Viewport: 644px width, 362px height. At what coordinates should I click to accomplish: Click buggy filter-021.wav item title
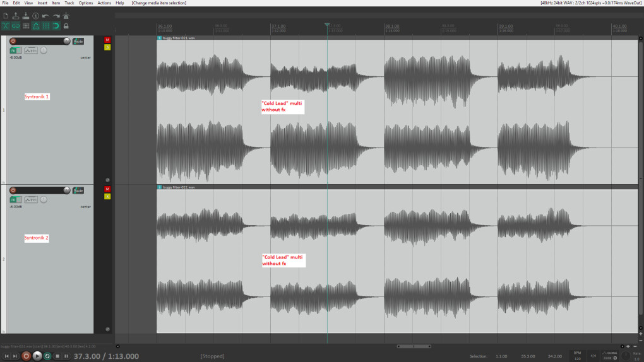click(x=179, y=38)
